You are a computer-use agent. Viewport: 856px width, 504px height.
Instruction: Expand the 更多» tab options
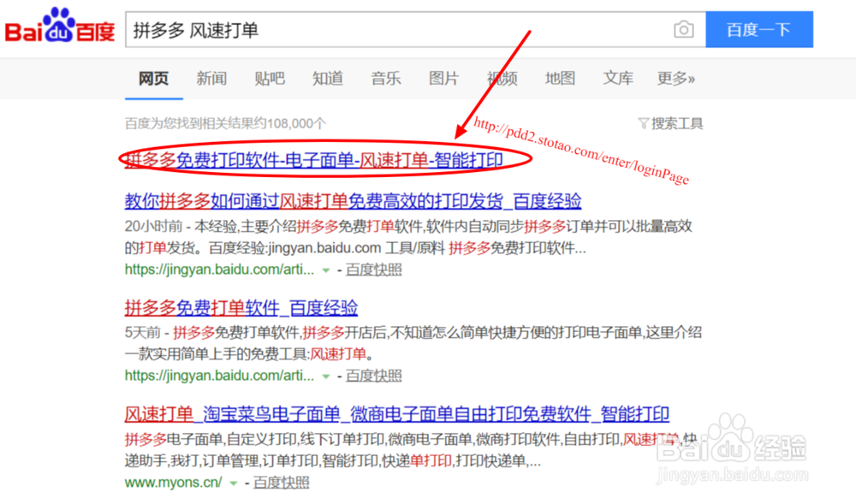[x=676, y=79]
